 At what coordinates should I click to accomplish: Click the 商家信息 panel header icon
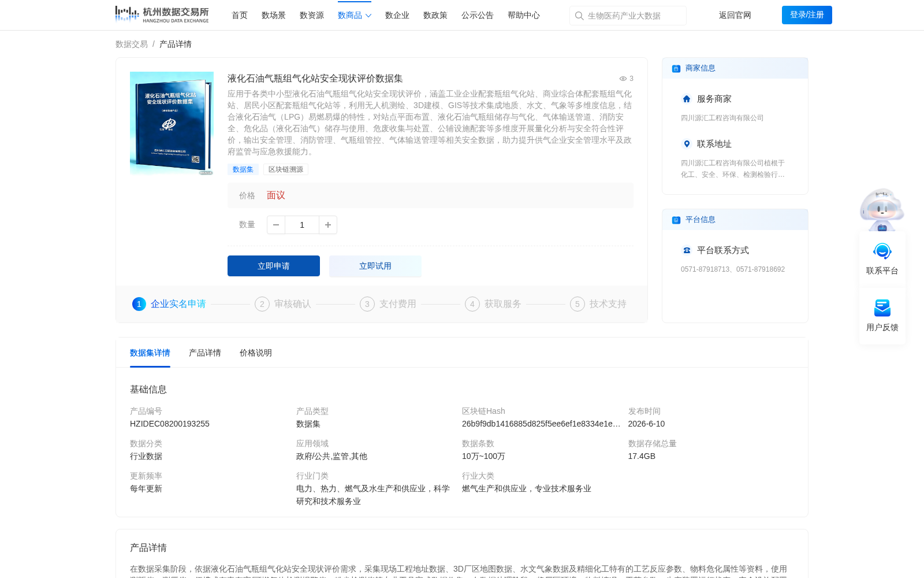pyautogui.click(x=676, y=68)
